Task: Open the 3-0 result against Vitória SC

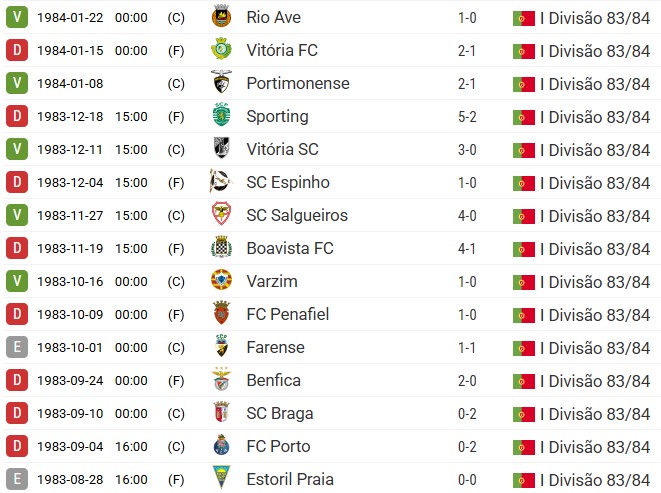Action: click(467, 150)
